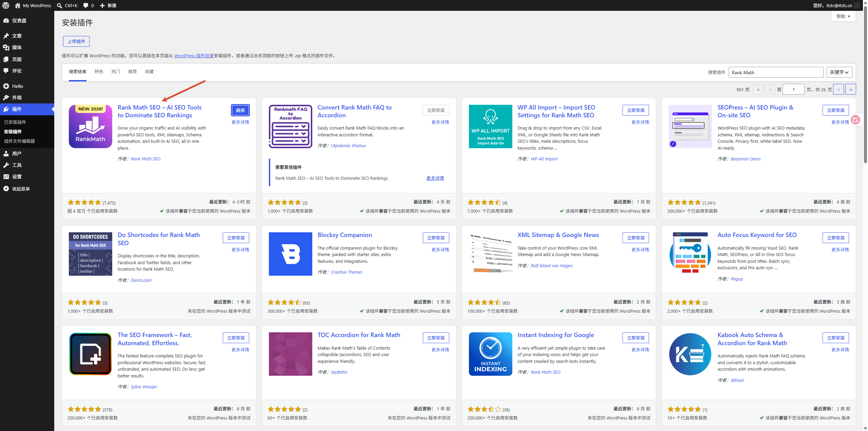This screenshot has width=868, height=431.
Task: Open 评论 comments icon in sidebar
Action: coord(6,71)
